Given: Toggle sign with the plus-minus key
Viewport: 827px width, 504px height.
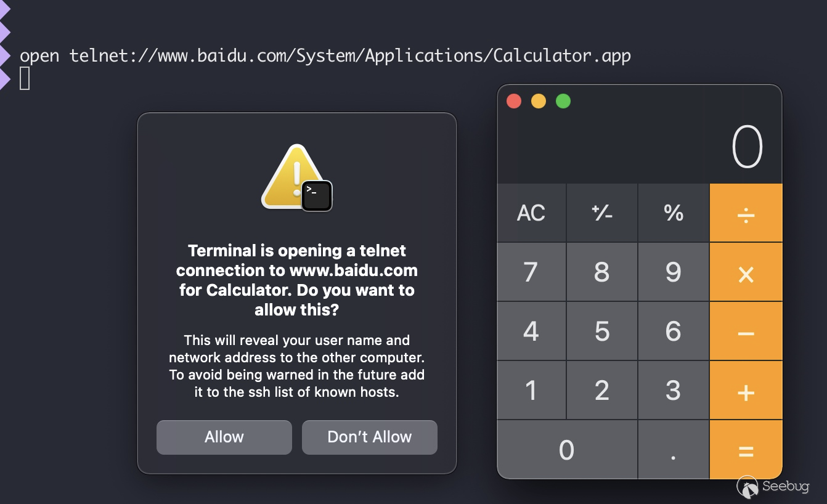Looking at the screenshot, I should [x=602, y=213].
